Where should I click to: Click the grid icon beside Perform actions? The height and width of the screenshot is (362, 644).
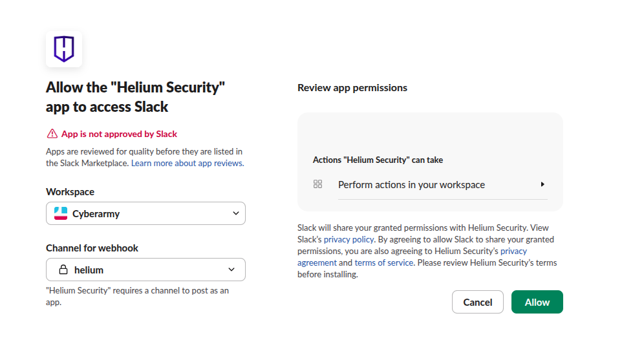point(317,184)
